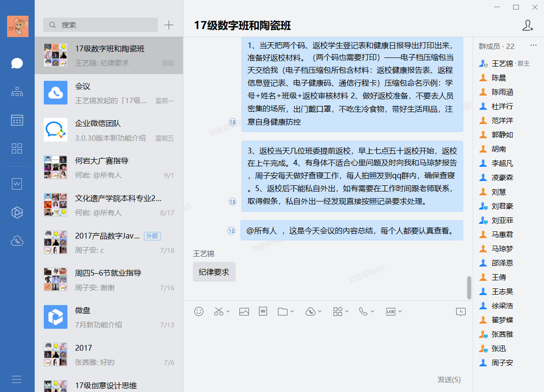
Task: Open the Messages chat bubble in sidebar
Action: tap(17, 63)
